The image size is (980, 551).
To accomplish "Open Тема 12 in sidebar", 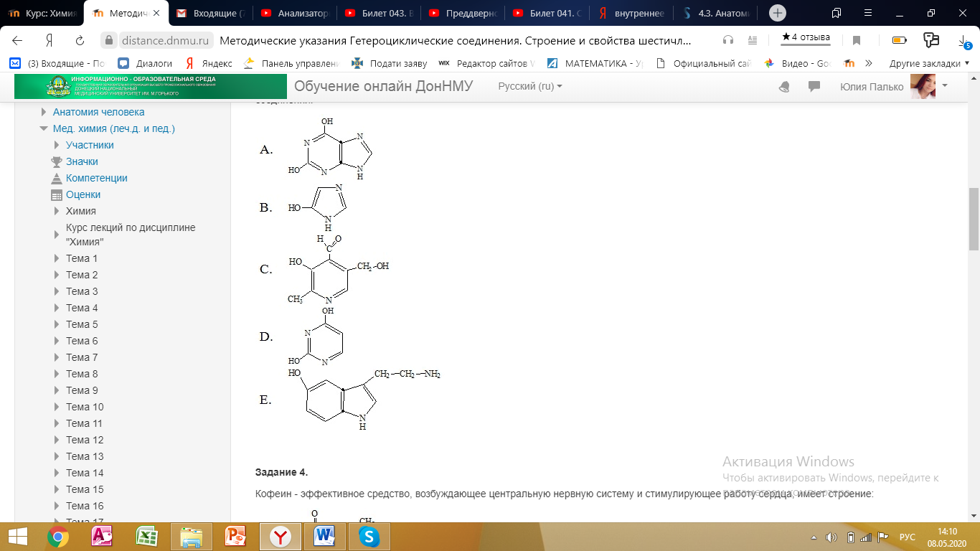I will click(x=85, y=440).
